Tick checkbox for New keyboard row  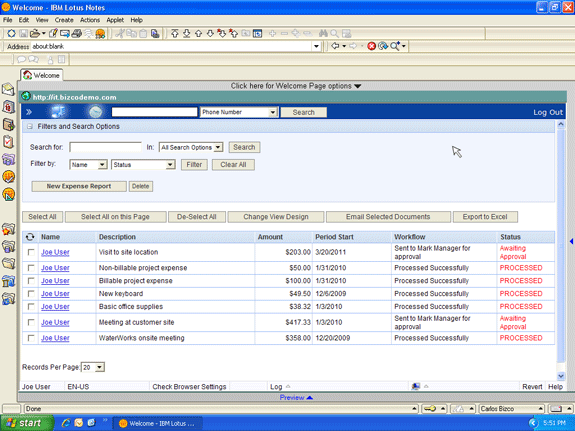[31, 294]
